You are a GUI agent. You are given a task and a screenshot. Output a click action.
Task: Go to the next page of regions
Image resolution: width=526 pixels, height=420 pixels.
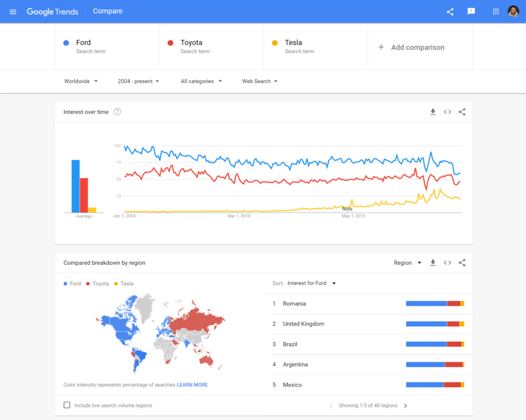[406, 406]
